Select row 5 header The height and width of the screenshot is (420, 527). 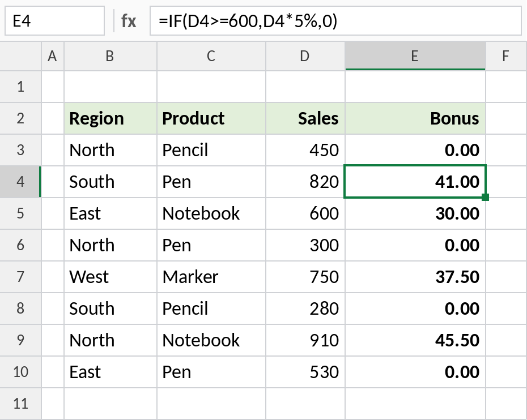point(20,213)
